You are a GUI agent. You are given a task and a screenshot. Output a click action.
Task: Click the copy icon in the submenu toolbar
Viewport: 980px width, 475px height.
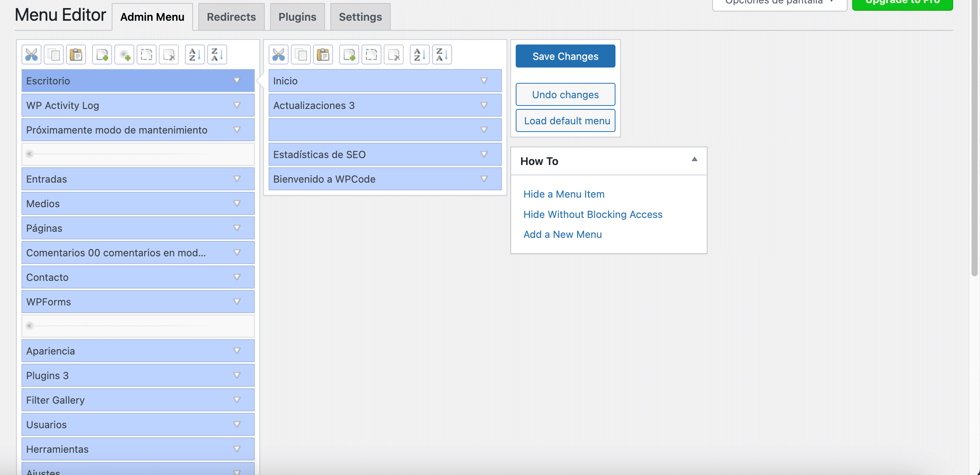pyautogui.click(x=301, y=55)
